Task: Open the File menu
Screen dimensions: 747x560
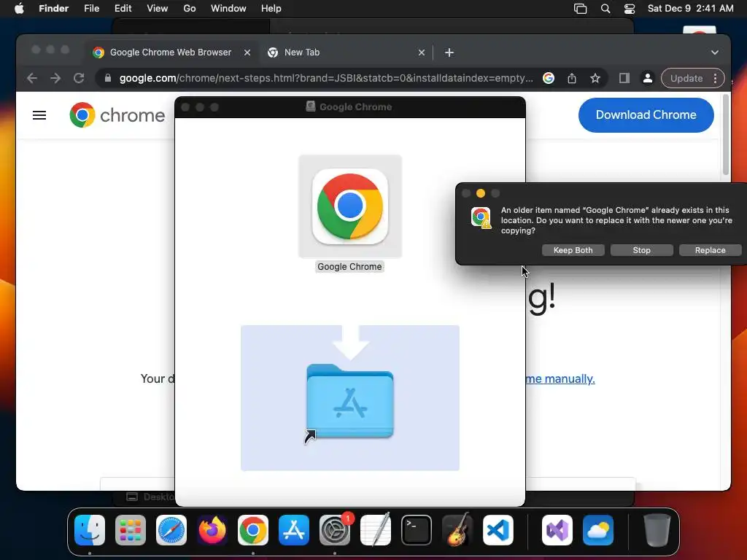Action: pyautogui.click(x=91, y=9)
